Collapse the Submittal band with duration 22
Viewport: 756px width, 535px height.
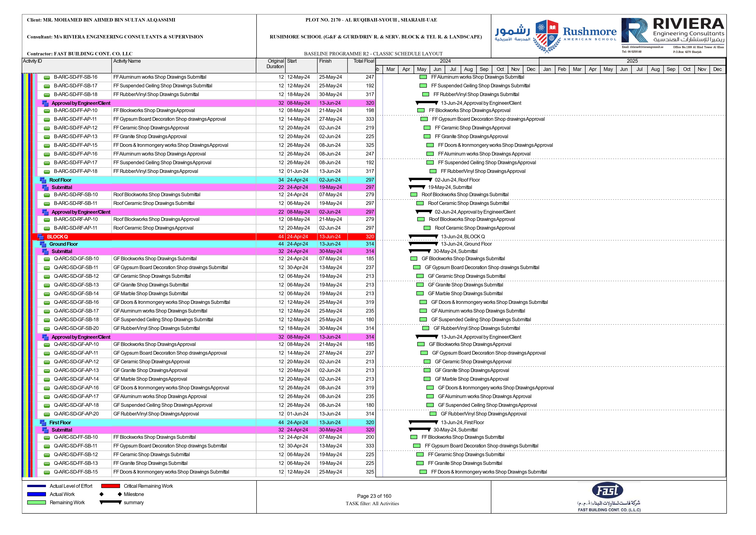(x=45, y=187)
